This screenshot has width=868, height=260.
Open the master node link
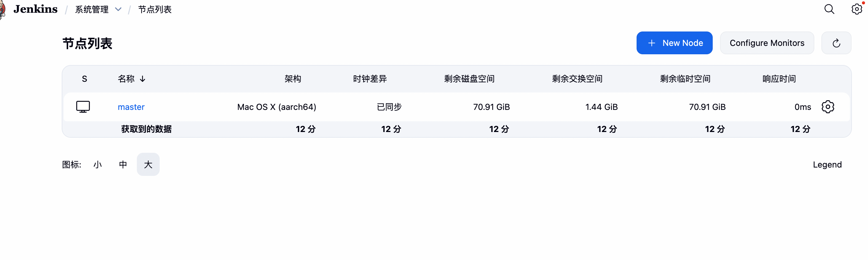click(x=131, y=107)
